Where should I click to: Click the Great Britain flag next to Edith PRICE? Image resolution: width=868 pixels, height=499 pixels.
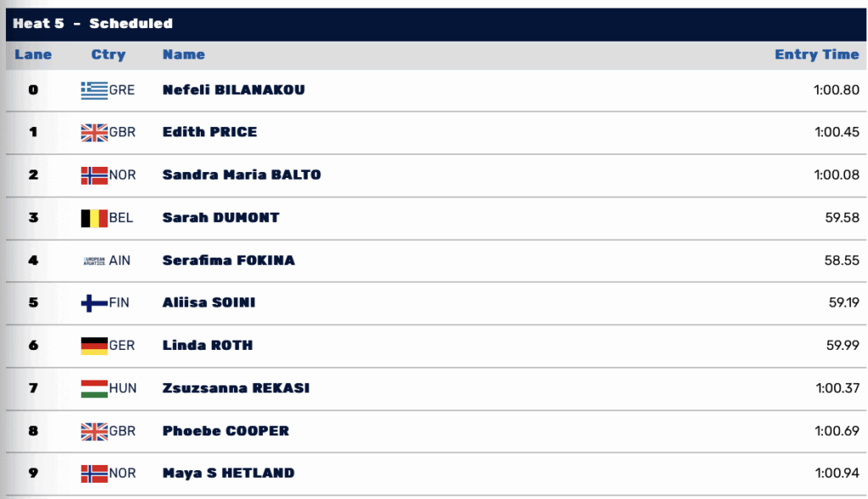click(x=94, y=133)
